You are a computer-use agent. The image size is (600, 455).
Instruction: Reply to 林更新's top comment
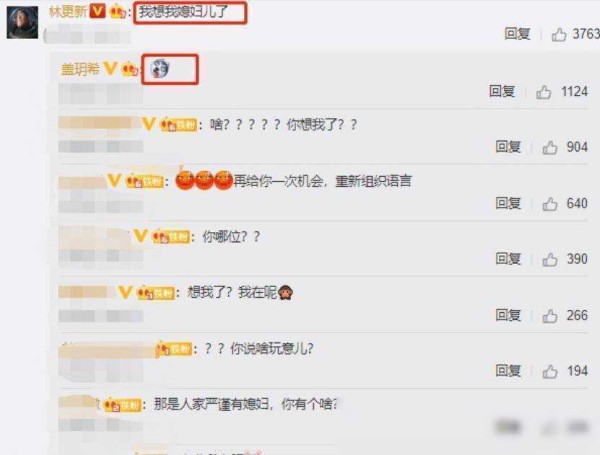(517, 34)
